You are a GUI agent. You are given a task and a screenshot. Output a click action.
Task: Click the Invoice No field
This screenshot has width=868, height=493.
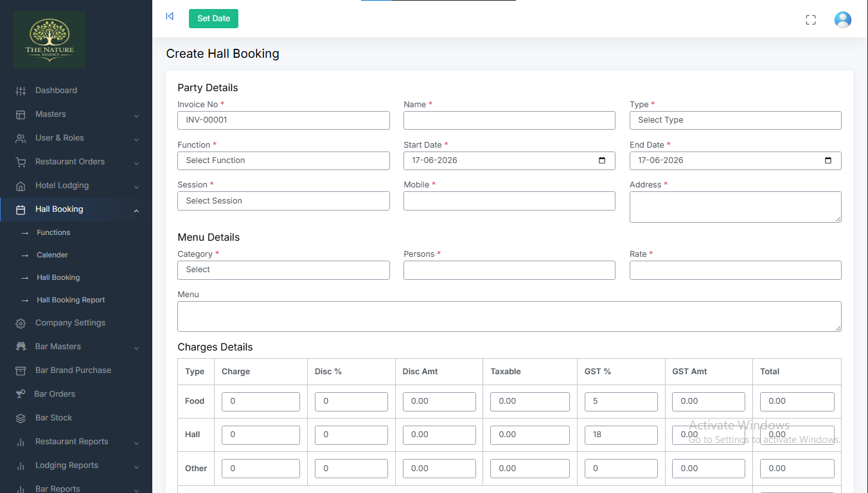(283, 121)
